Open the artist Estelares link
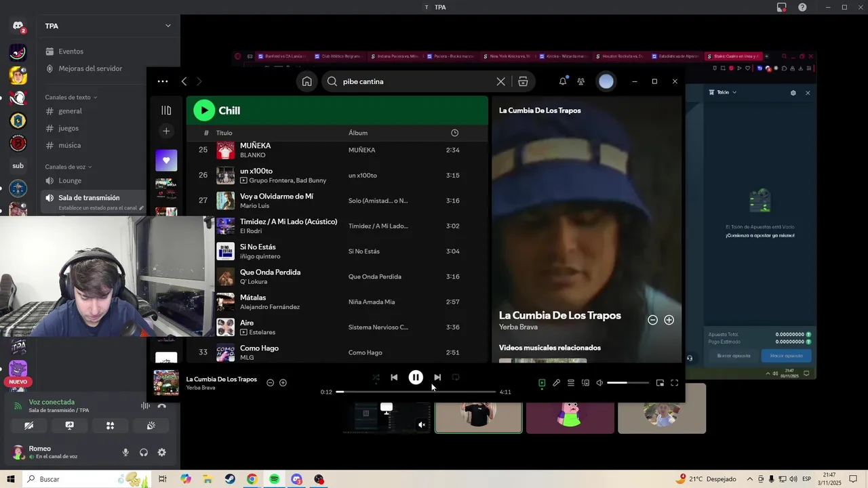 pos(262,332)
